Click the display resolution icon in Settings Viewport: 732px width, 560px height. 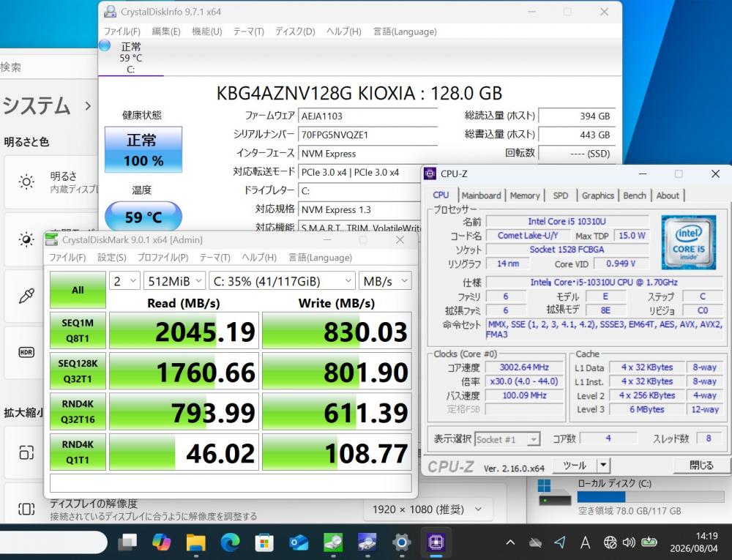click(26, 509)
